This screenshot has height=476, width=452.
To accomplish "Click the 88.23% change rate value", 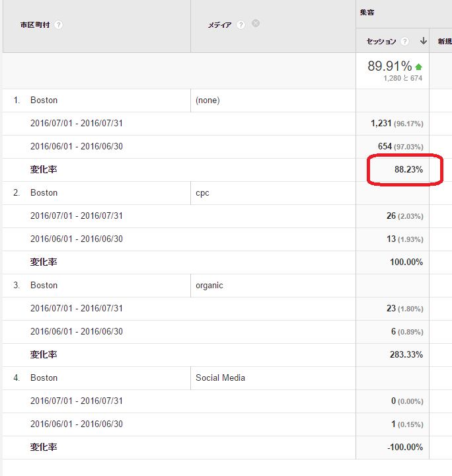I will coord(408,170).
